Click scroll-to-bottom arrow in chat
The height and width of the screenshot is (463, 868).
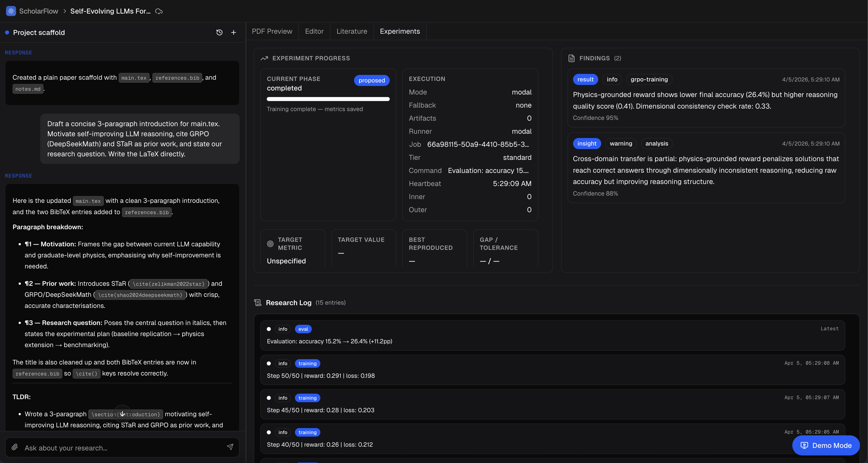coord(122,414)
